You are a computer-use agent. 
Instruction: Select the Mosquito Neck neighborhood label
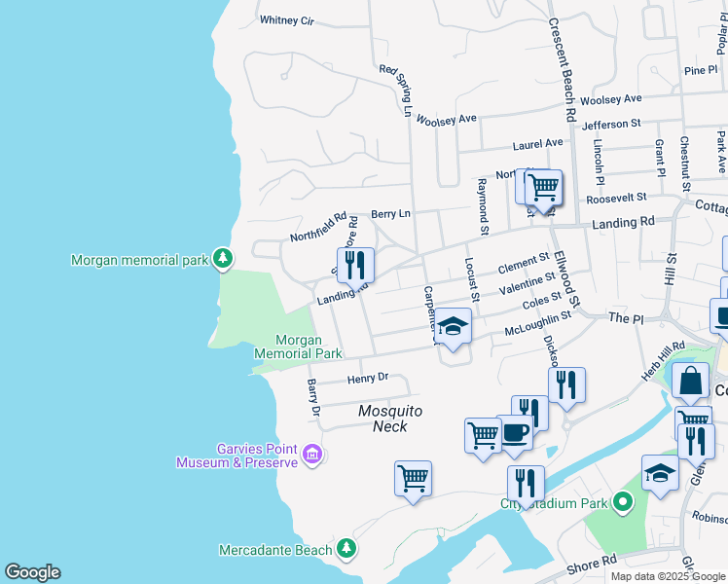pos(390,419)
